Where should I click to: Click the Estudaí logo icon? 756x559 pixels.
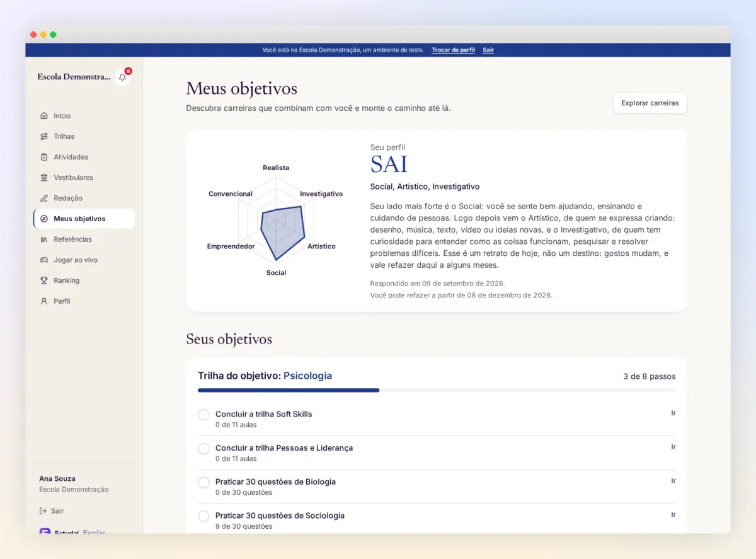[45, 531]
